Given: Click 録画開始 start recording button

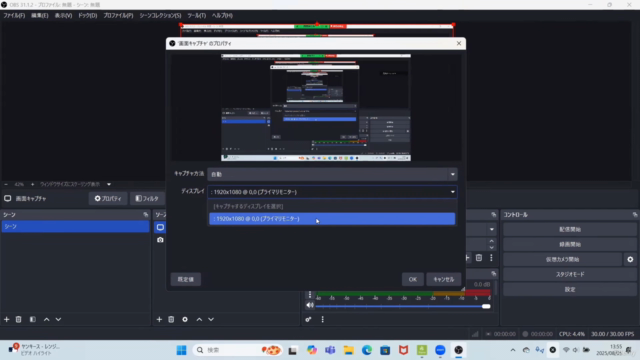Looking at the screenshot, I should pos(570,244).
